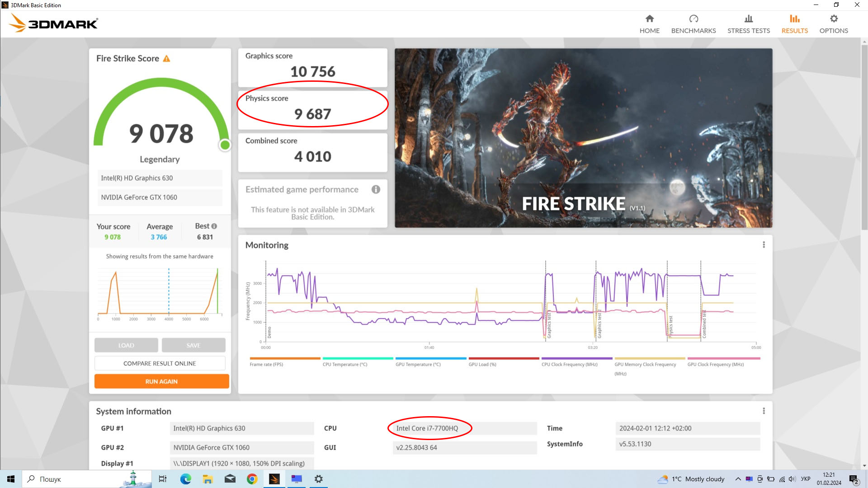
Task: Click the Physics score value 9 687
Action: click(x=312, y=114)
